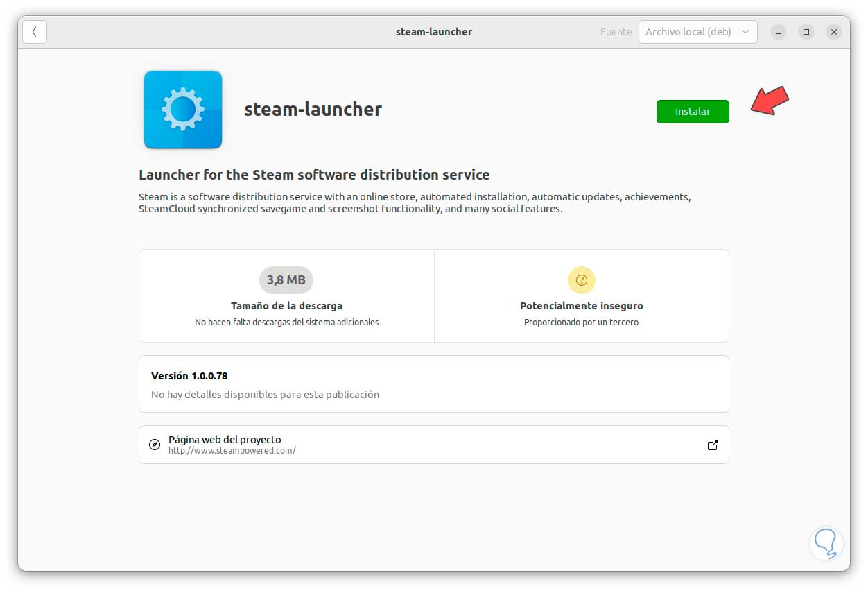Image resolution: width=868 pixels, height=591 pixels.
Task: Click the steam-launcher app gear icon
Action: [x=183, y=110]
